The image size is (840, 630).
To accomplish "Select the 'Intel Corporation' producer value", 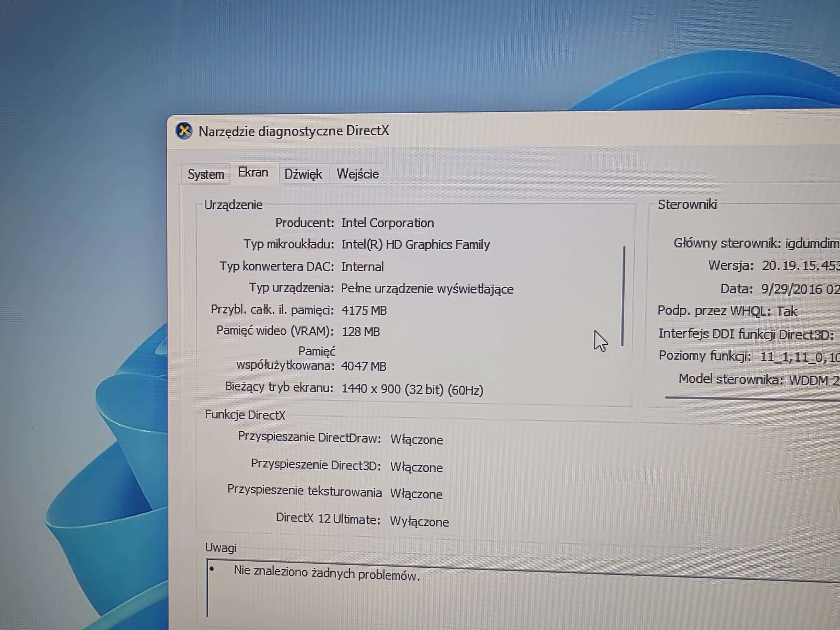I will [x=387, y=223].
